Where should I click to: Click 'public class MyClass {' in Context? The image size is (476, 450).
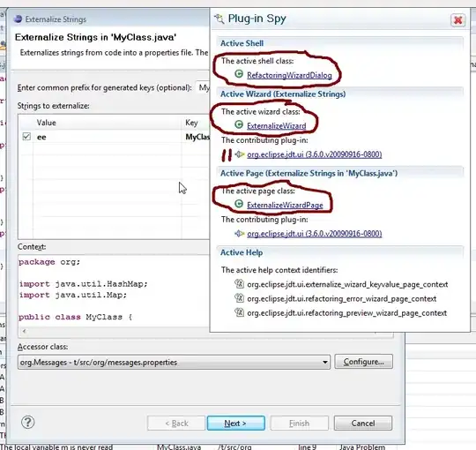(75, 317)
